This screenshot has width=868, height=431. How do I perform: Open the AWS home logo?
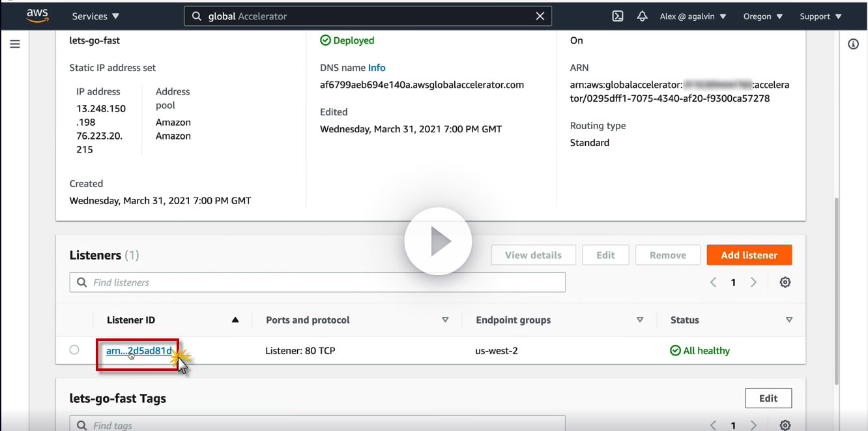click(37, 16)
